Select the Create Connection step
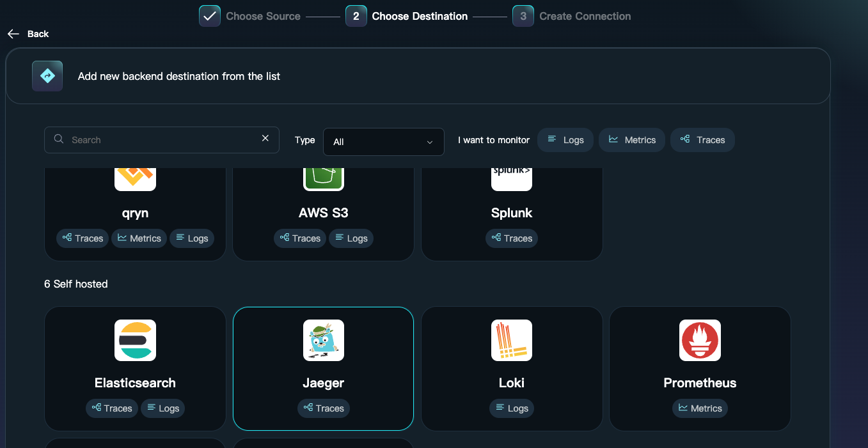Screen dimensions: 868x448 pyautogui.click(x=585, y=17)
